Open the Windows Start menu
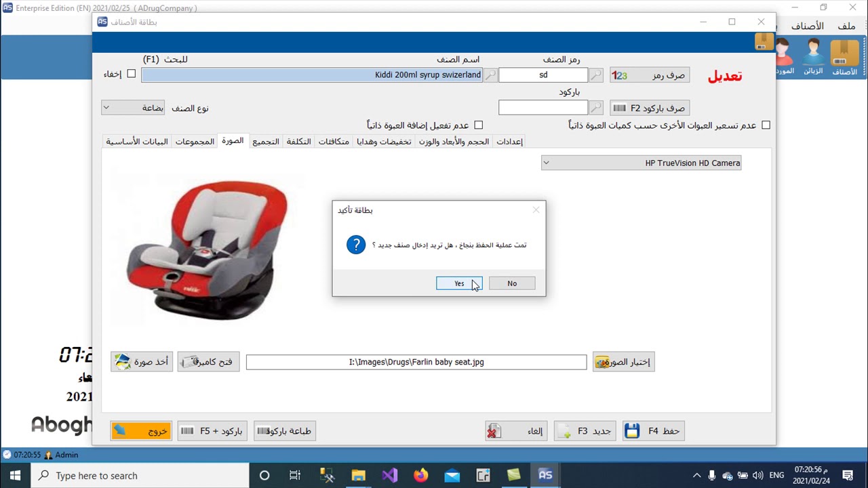Image resolution: width=868 pixels, height=488 pixels. coord(15,475)
